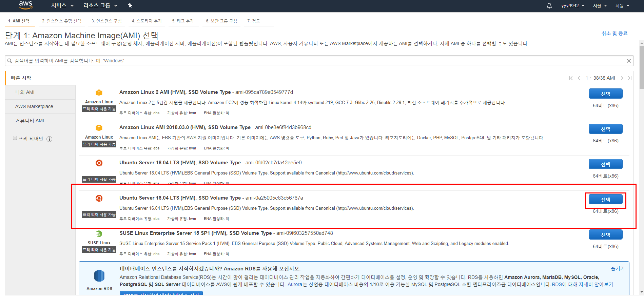Expand the 서비스 dropdown menu
The height and width of the screenshot is (308, 644).
pyautogui.click(x=62, y=5)
